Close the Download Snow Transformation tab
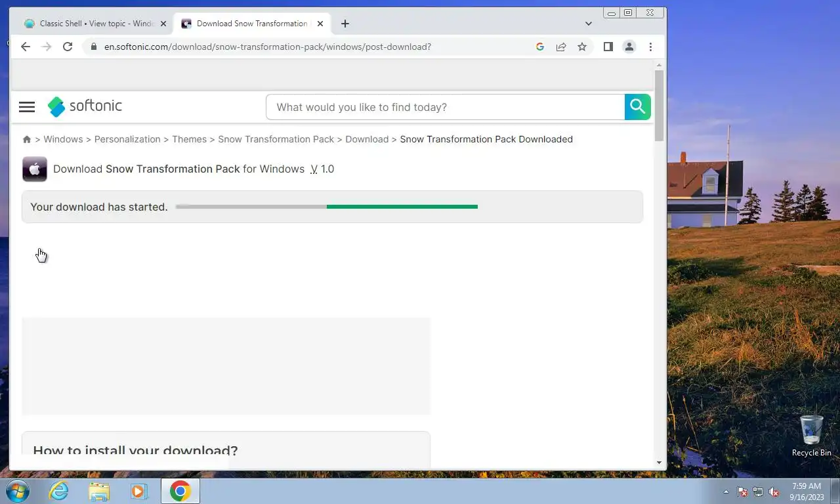The height and width of the screenshot is (504, 840). pyautogui.click(x=320, y=24)
